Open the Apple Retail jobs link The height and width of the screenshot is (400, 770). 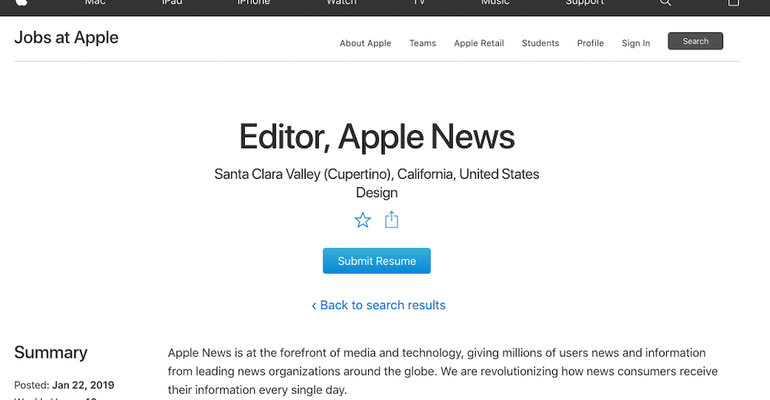pos(479,43)
